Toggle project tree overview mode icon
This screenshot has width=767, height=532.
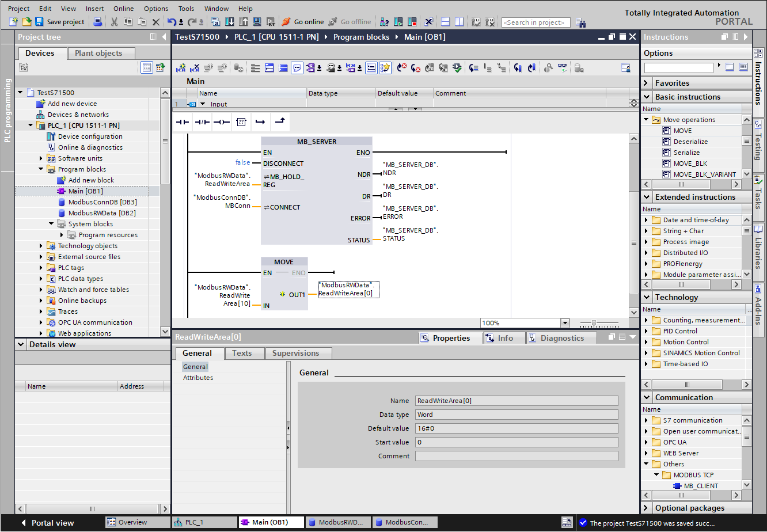click(x=147, y=67)
